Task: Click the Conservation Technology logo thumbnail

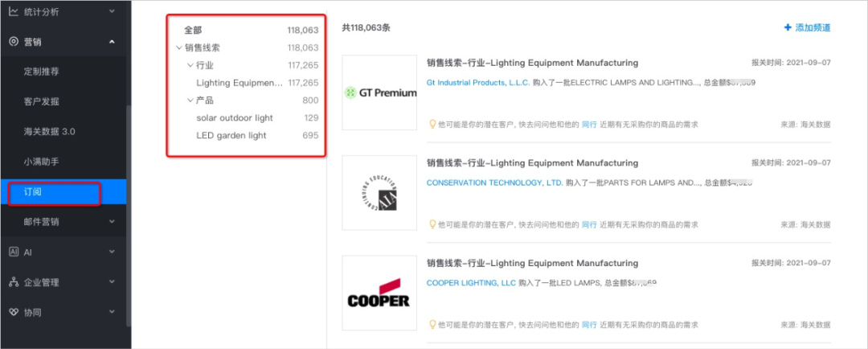Action: tap(379, 193)
